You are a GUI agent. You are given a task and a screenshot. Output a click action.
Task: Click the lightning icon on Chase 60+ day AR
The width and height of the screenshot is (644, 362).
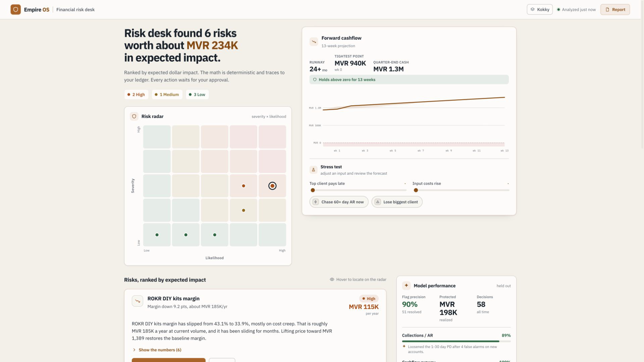click(315, 202)
